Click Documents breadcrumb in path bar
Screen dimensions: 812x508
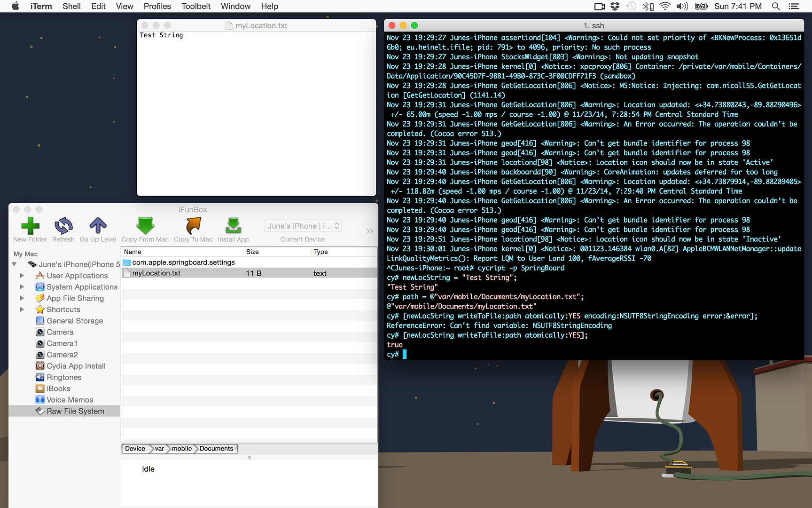tap(217, 449)
